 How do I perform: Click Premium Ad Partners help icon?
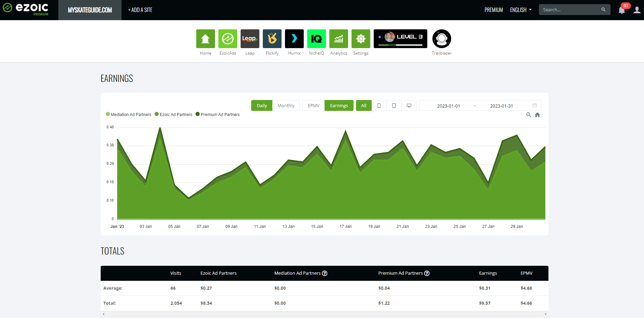coord(427,273)
